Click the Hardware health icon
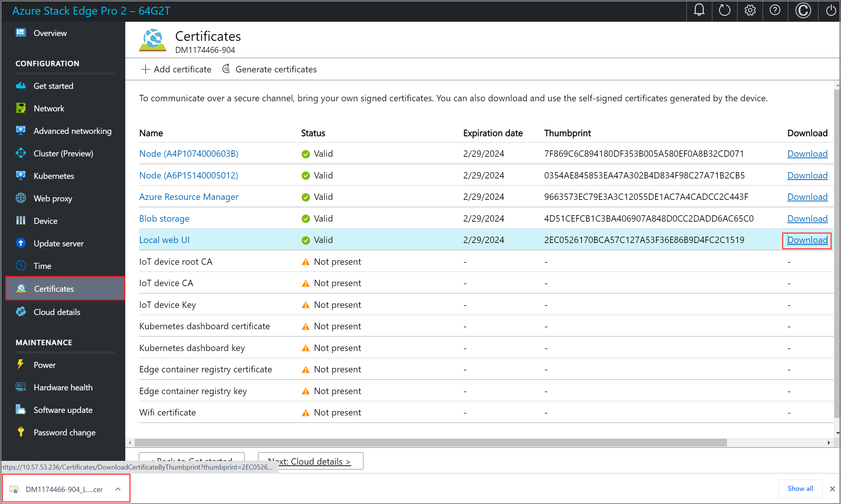 pyautogui.click(x=21, y=387)
